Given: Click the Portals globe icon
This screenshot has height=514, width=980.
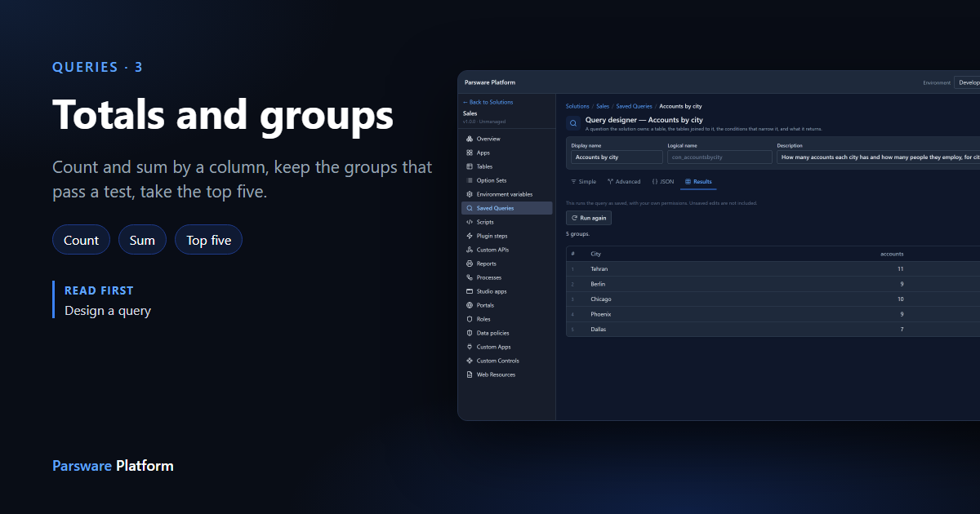Looking at the screenshot, I should (x=470, y=305).
